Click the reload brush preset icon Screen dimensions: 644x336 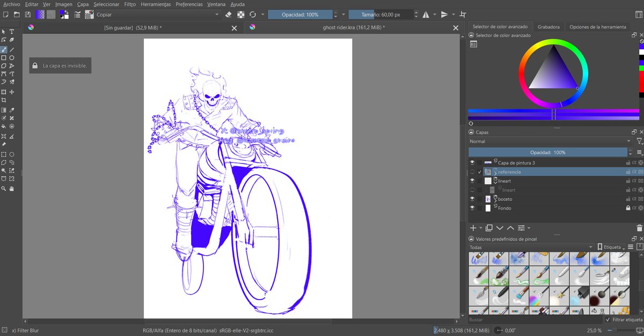click(x=253, y=14)
